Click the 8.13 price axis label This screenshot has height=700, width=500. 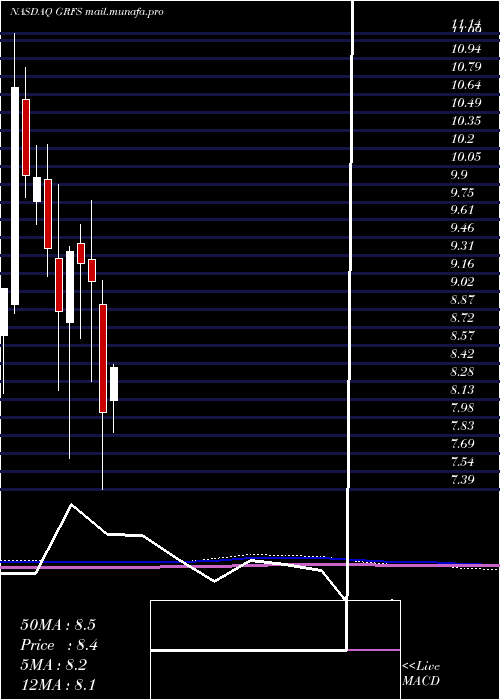(462, 389)
